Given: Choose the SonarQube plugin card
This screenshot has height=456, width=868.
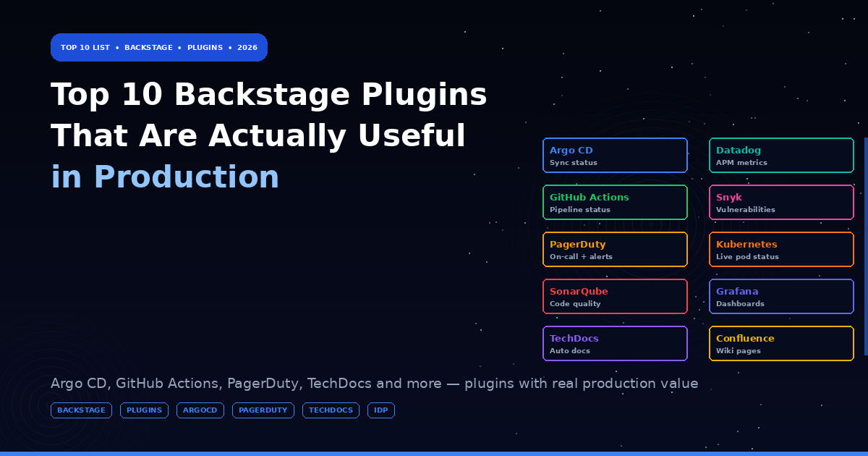Looking at the screenshot, I should pos(615,297).
